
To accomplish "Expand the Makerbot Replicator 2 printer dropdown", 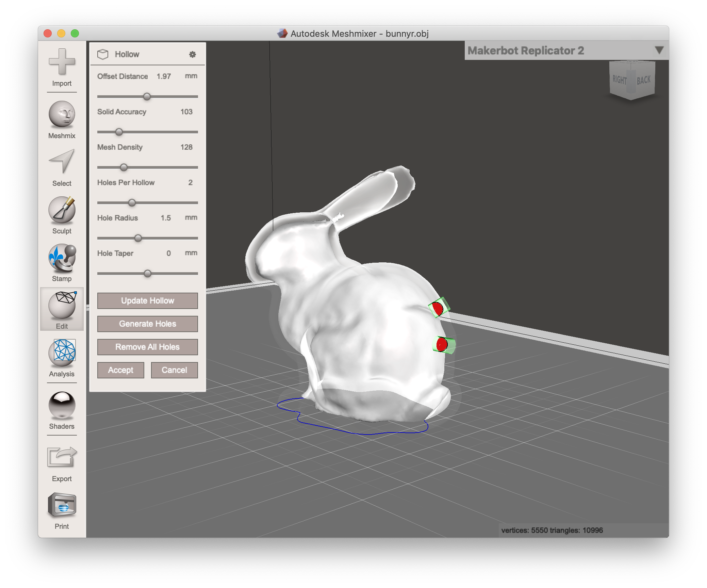I will point(659,50).
